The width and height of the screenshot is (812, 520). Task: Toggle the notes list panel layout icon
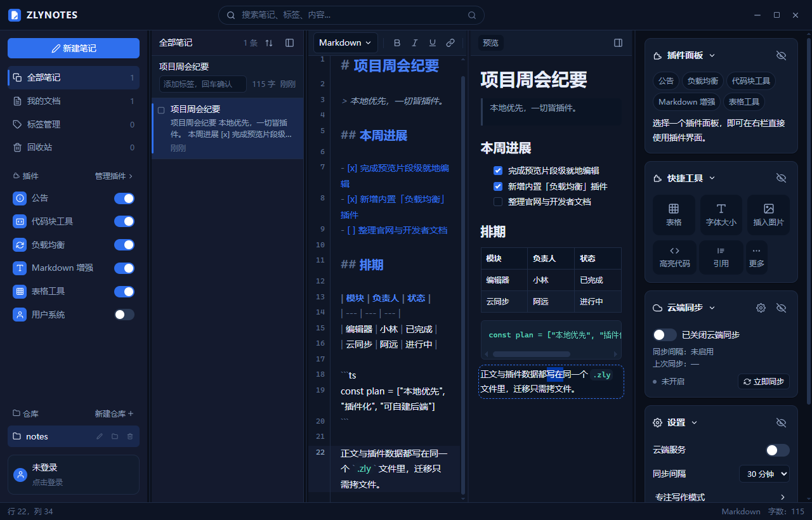(x=290, y=42)
